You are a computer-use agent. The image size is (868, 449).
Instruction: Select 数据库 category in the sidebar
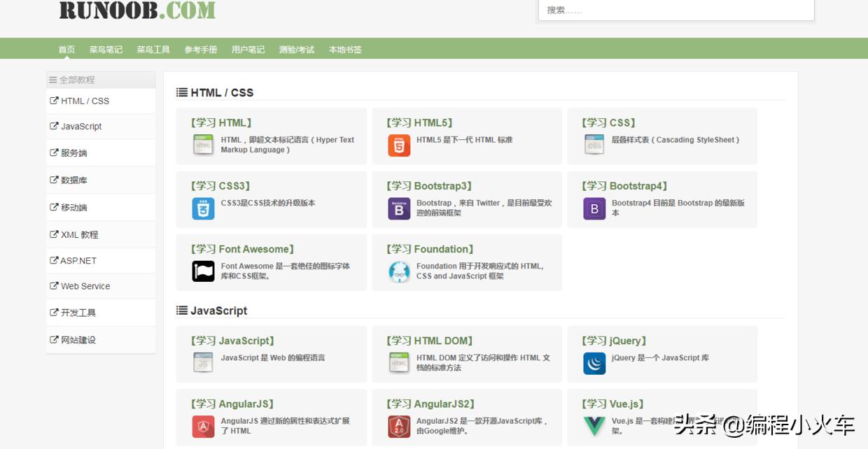pos(73,180)
